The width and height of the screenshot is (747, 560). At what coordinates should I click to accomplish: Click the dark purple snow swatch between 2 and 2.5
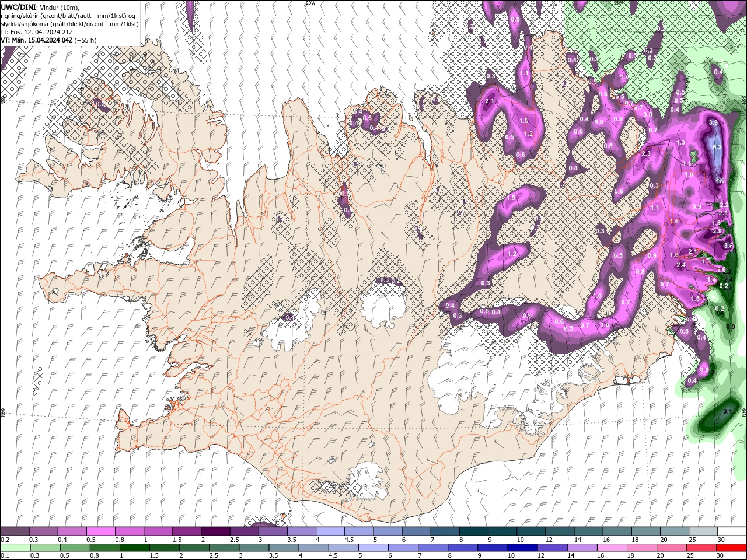pos(215,531)
